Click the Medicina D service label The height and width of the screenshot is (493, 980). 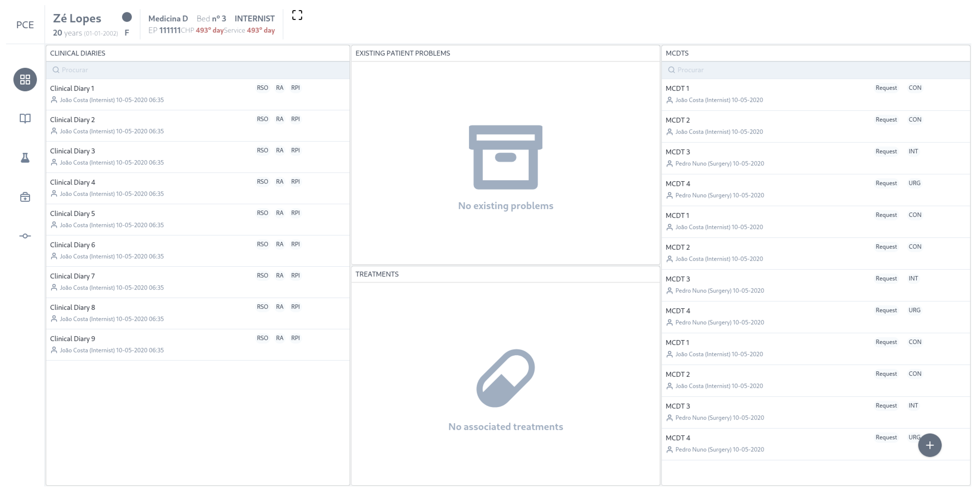[168, 19]
